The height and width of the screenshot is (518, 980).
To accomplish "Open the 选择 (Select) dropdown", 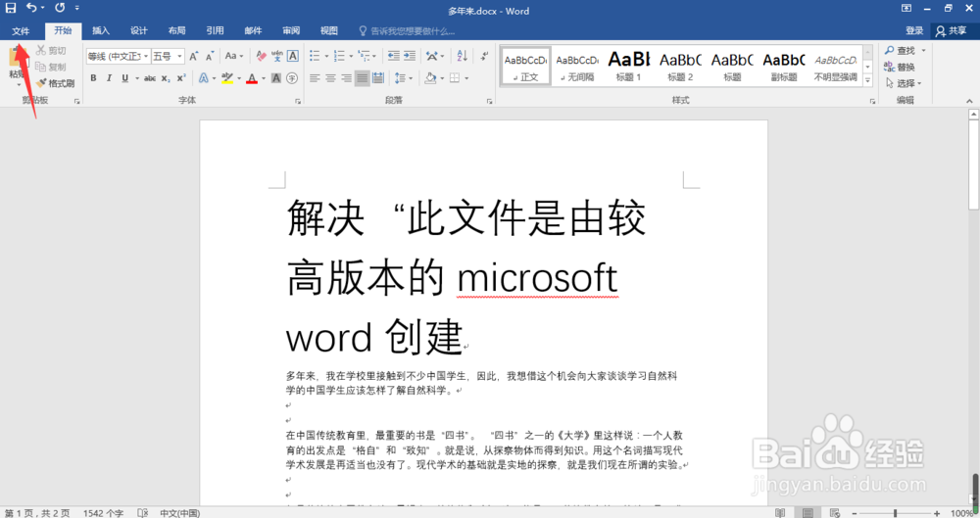I will pos(904,83).
